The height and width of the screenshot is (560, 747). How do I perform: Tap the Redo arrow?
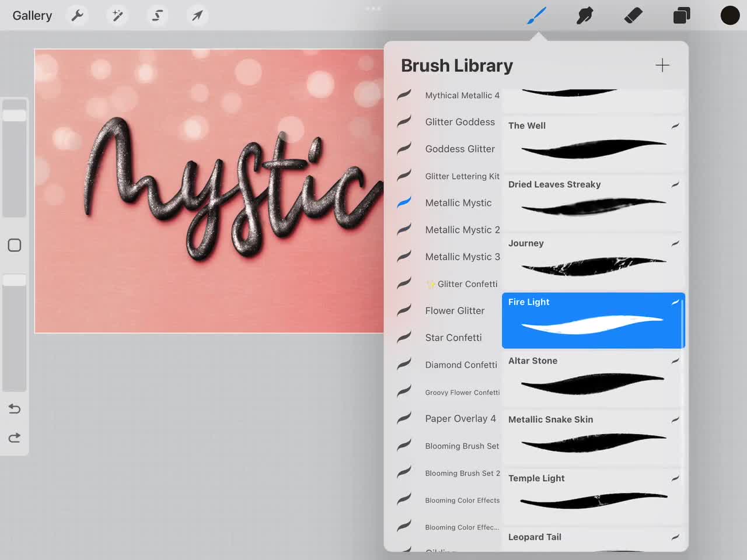point(15,437)
